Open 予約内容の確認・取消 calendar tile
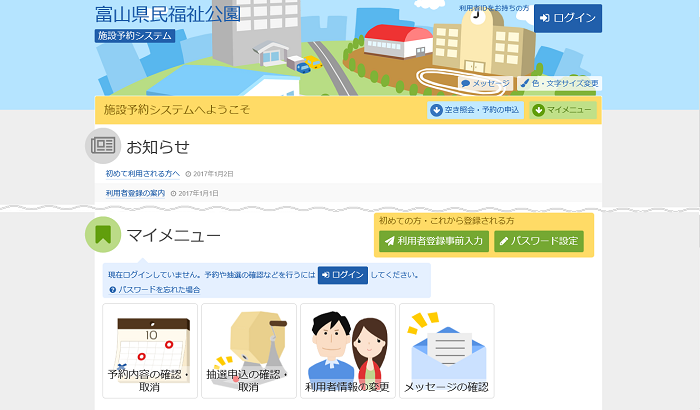Viewport: 700px width, 410px height. tap(150, 351)
